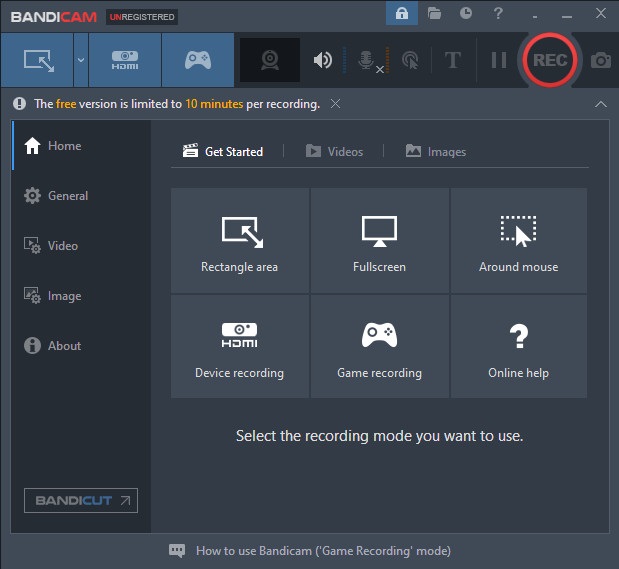Switch to the Videos tab
This screenshot has height=569, width=619.
(334, 151)
